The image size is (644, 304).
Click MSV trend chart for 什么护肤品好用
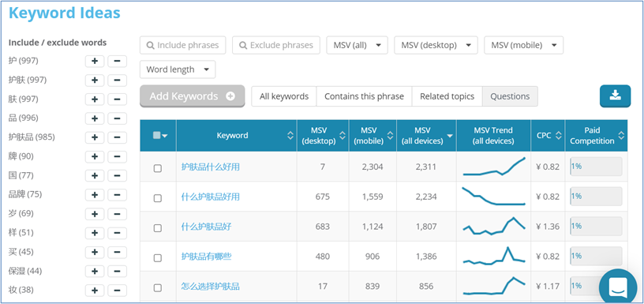pos(494,197)
